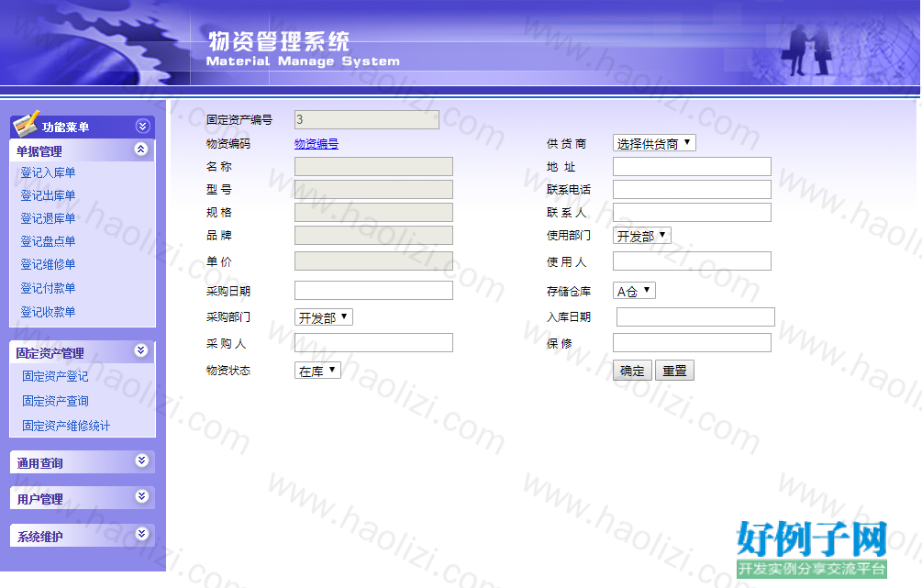Focus the 保修 input field
Screen dimensions: 922x588
click(692, 343)
